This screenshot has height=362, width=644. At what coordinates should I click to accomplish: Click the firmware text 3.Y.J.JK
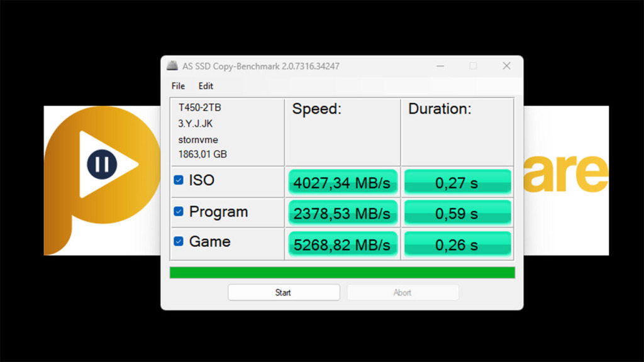195,124
